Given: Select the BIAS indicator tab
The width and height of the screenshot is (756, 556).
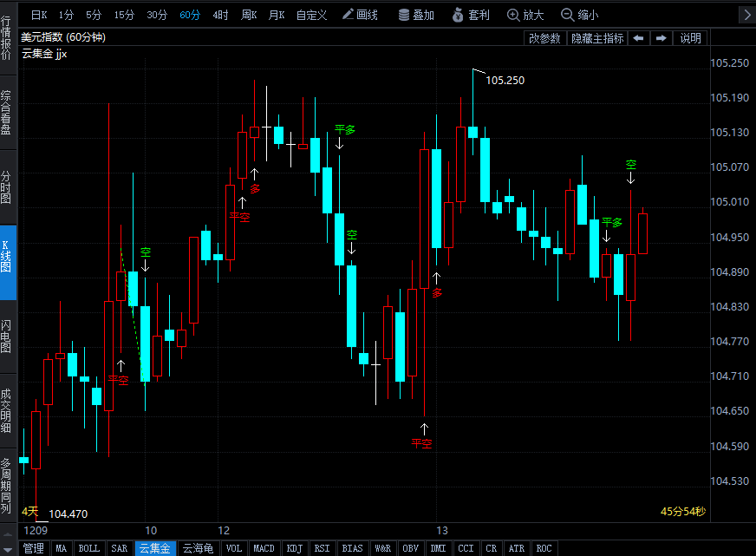Looking at the screenshot, I should 353,548.
